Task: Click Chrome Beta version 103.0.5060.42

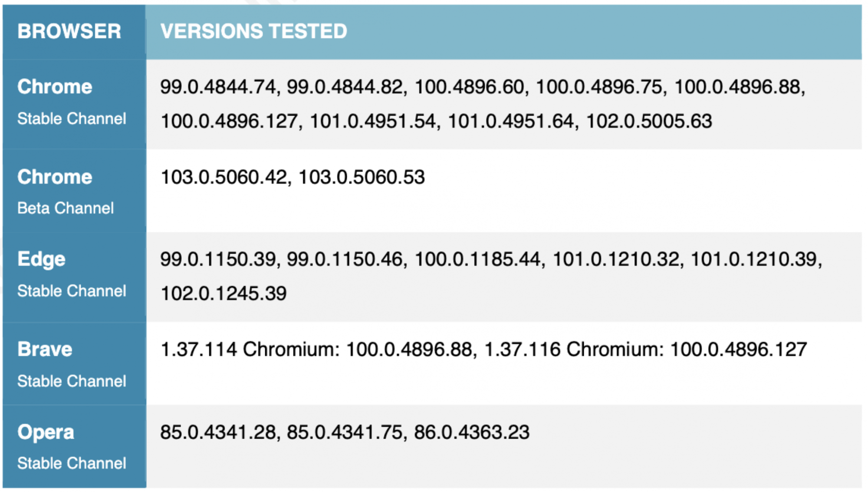Action: pyautogui.click(x=224, y=177)
